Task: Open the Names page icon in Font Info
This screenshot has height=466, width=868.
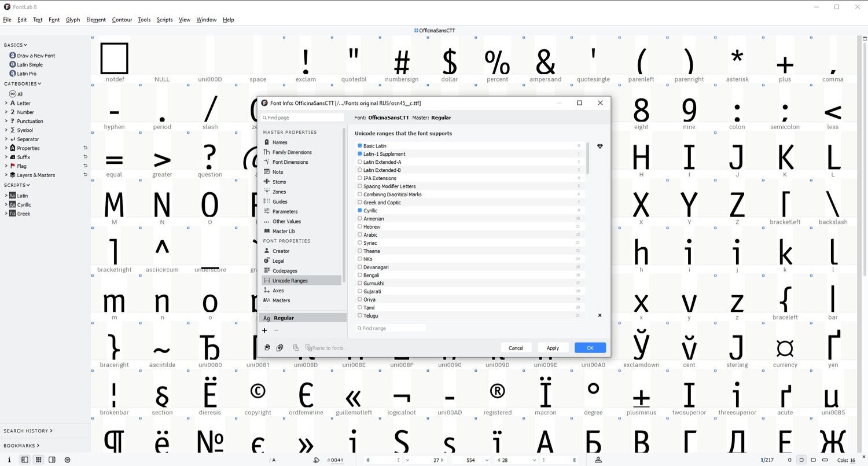Action: (267, 142)
